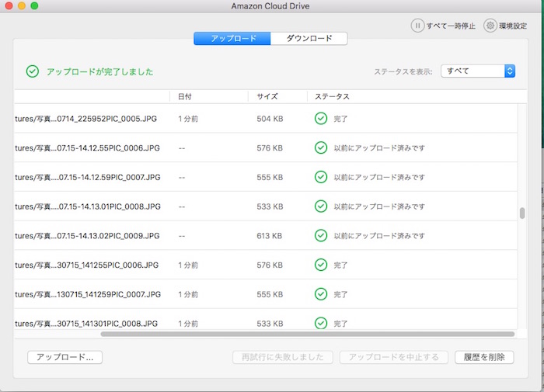This screenshot has width=544, height=392.
Task: Click status check icon for PIC_0005.JPG row
Action: pos(321,119)
